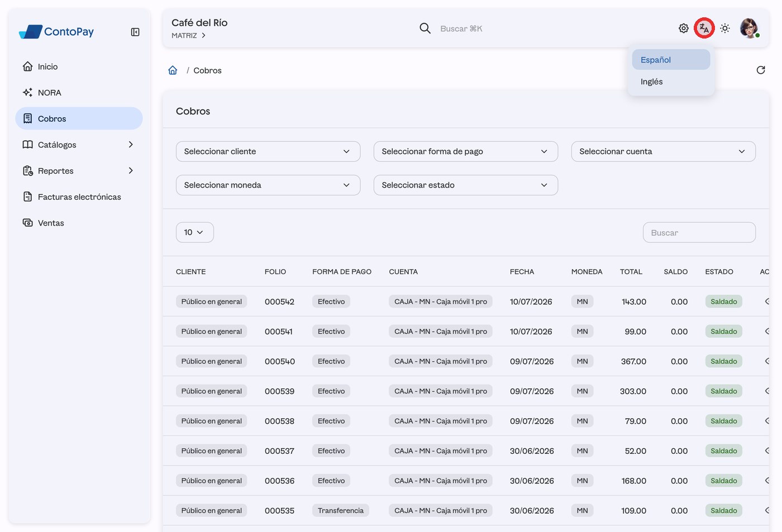Open Seleccionar estado dropdown
The height and width of the screenshot is (532, 782).
(x=466, y=185)
